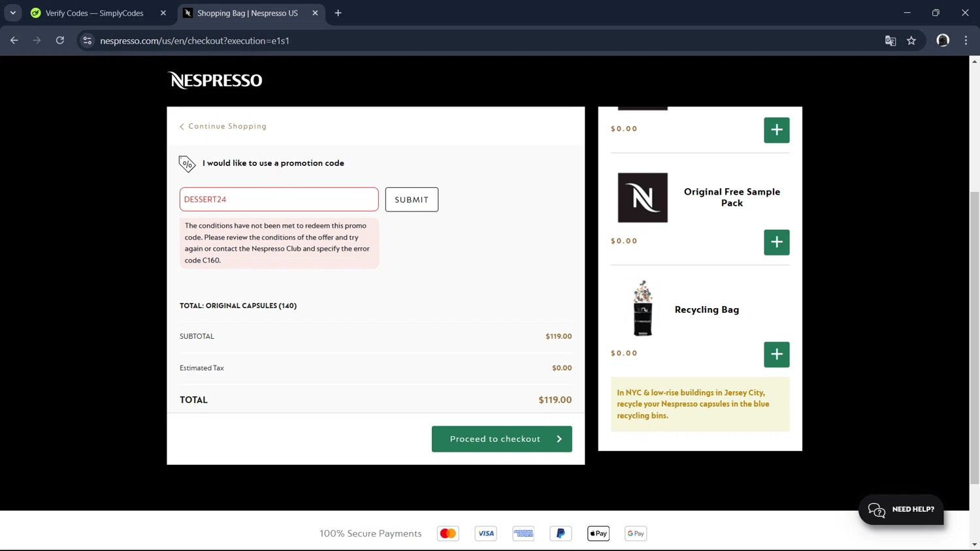Image resolution: width=980 pixels, height=551 pixels.
Task: Click the page vertical scrollbar
Action: coord(974,338)
